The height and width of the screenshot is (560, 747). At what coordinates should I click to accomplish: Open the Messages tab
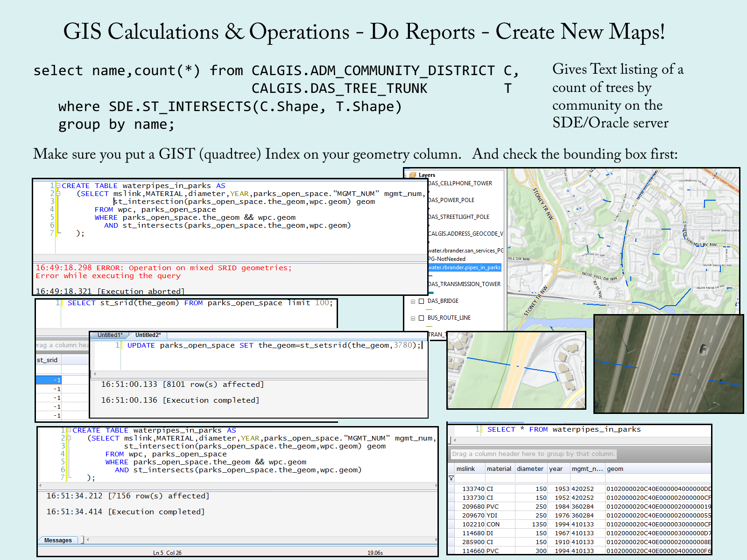[x=58, y=540]
